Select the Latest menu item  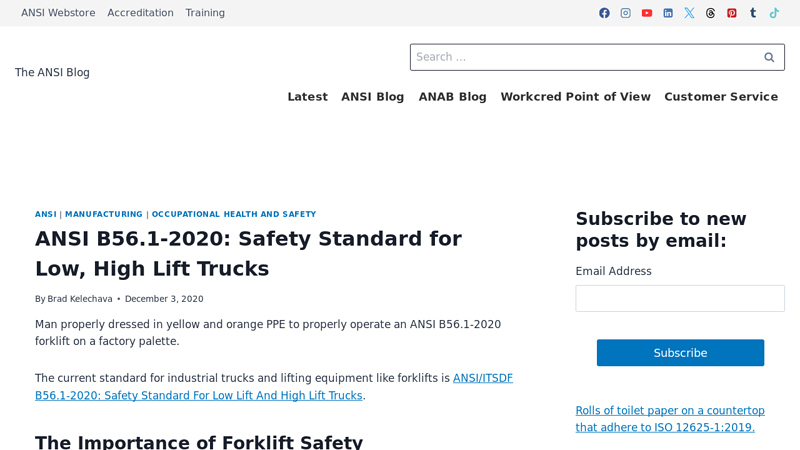pos(307,97)
